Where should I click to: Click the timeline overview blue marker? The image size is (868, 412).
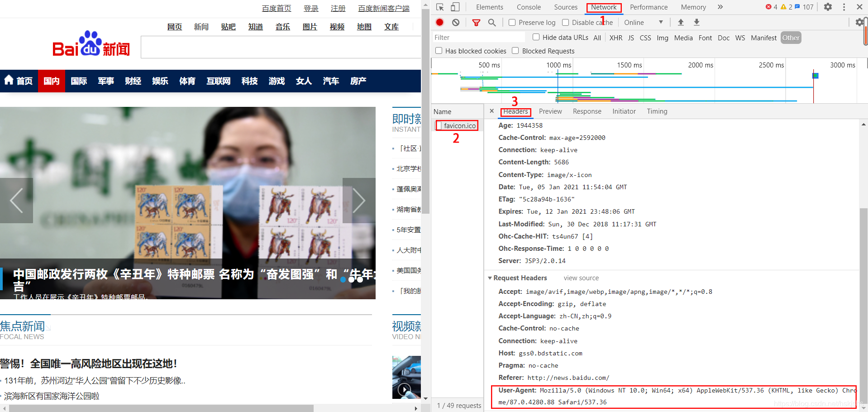816,76
